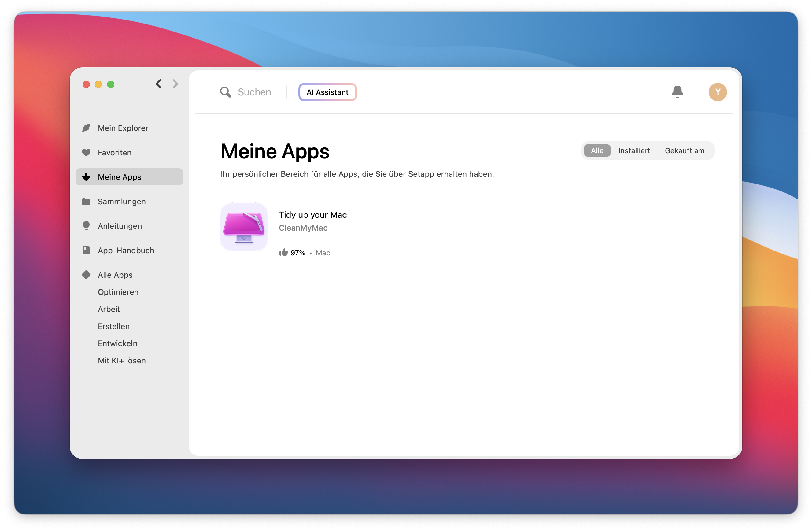Open notifications via the bell icon
The image size is (812, 531).
pos(677,92)
